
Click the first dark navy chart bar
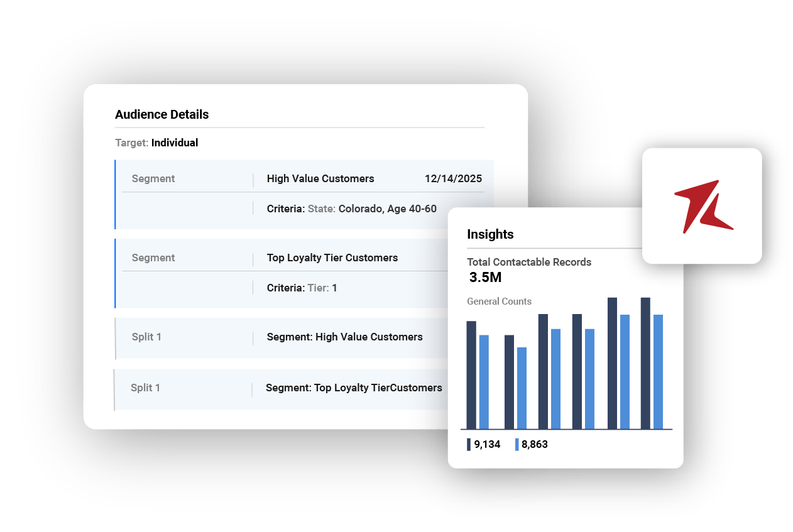[x=471, y=375]
